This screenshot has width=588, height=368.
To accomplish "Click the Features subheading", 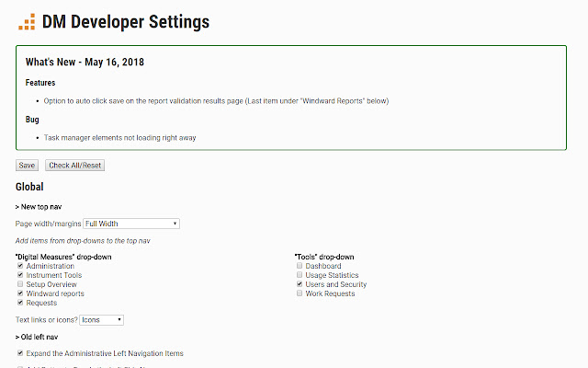I will pos(40,83).
